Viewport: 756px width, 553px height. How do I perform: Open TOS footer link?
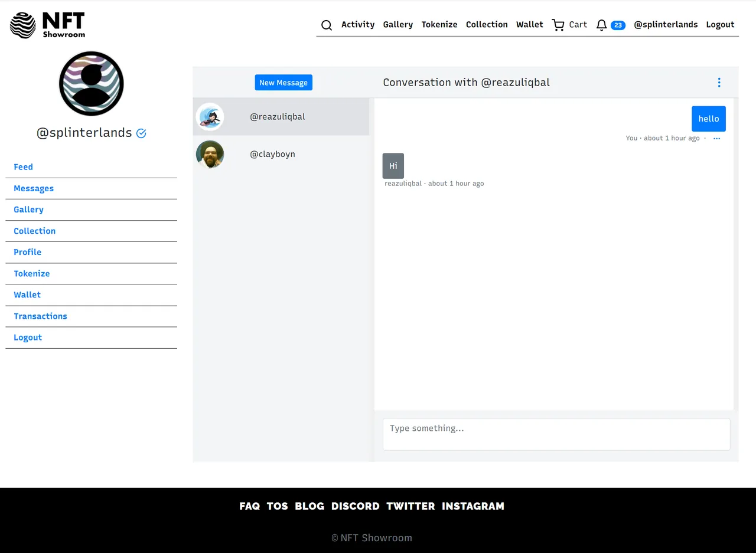coord(278,506)
